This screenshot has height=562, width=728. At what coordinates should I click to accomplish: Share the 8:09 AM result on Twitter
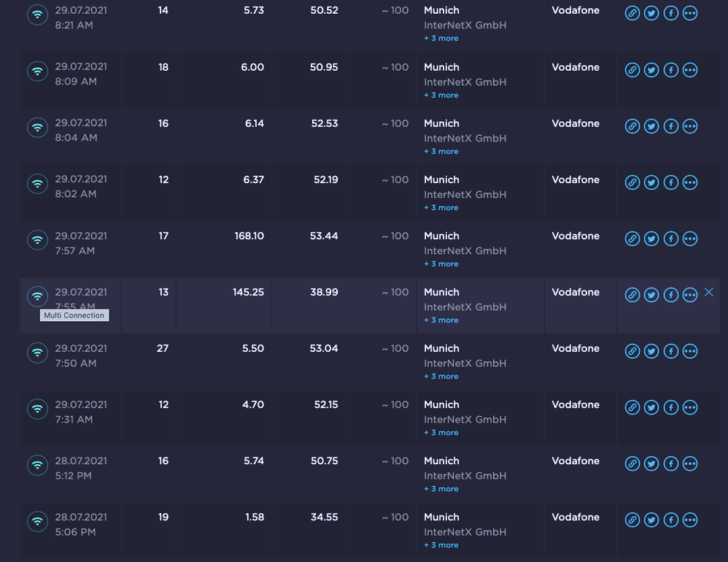click(x=651, y=70)
